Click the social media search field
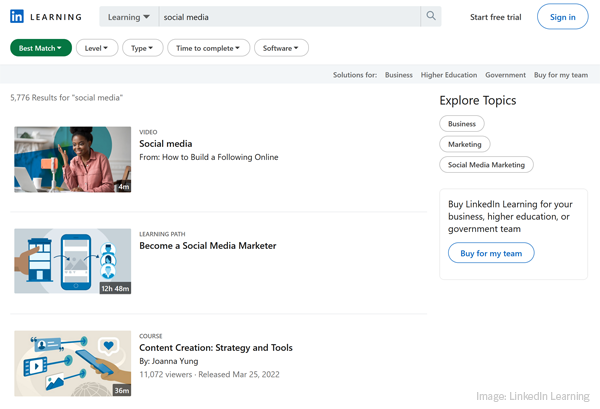The width and height of the screenshot is (600, 409). pyautogui.click(x=288, y=17)
